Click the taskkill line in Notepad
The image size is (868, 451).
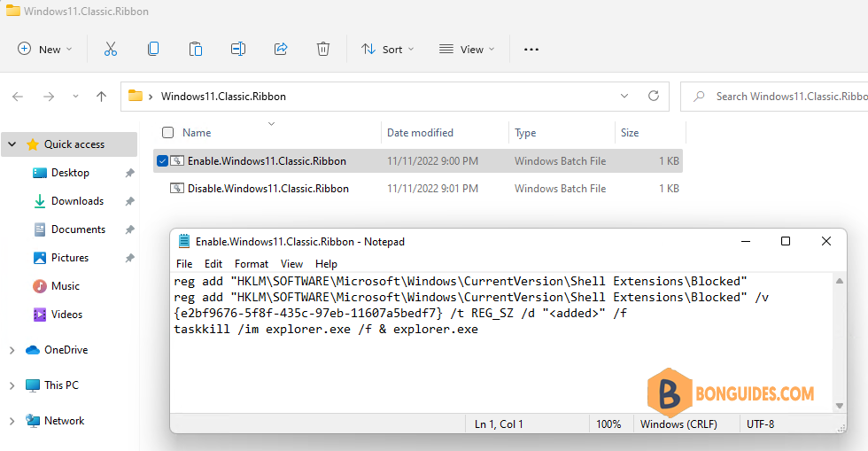(326, 329)
